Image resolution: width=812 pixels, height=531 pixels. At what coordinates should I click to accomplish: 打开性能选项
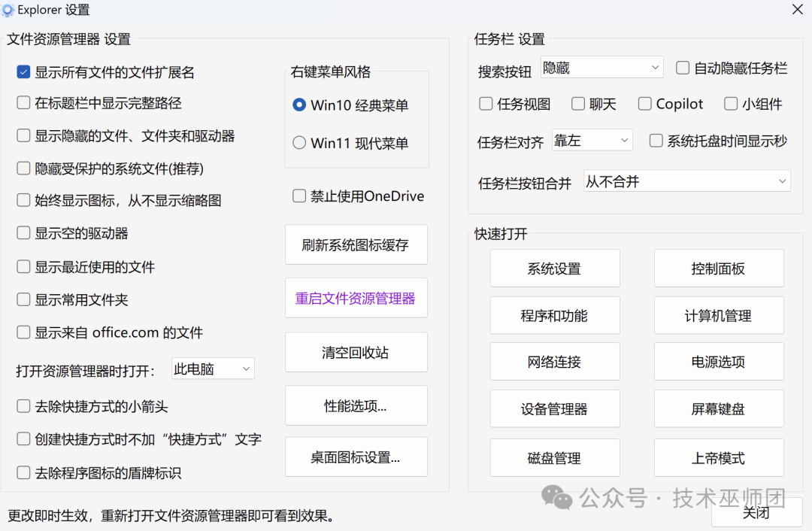356,405
